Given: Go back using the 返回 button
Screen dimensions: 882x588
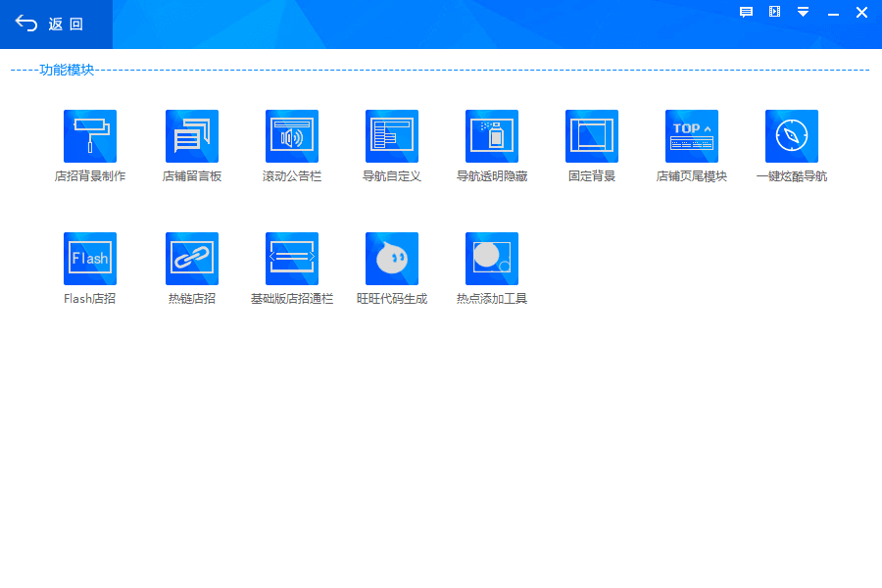Looking at the screenshot, I should coord(51,24).
